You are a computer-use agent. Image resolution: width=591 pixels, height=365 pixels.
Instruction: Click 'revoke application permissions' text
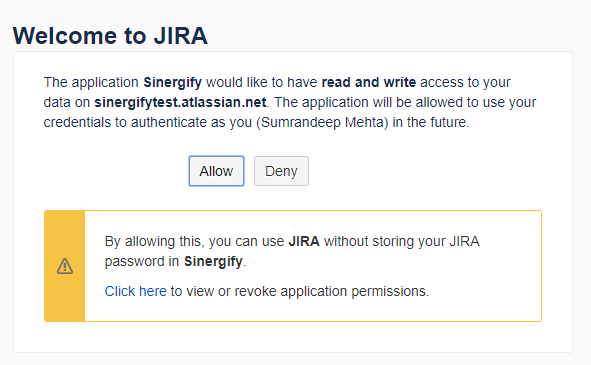[332, 291]
